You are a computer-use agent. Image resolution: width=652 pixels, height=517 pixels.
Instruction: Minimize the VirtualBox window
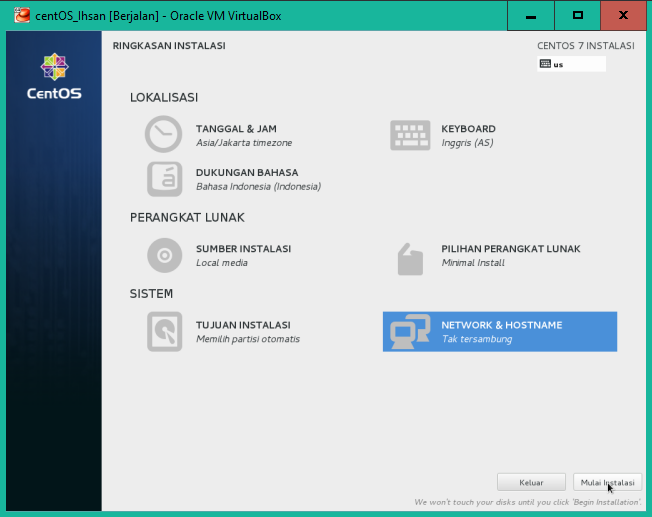(x=531, y=16)
